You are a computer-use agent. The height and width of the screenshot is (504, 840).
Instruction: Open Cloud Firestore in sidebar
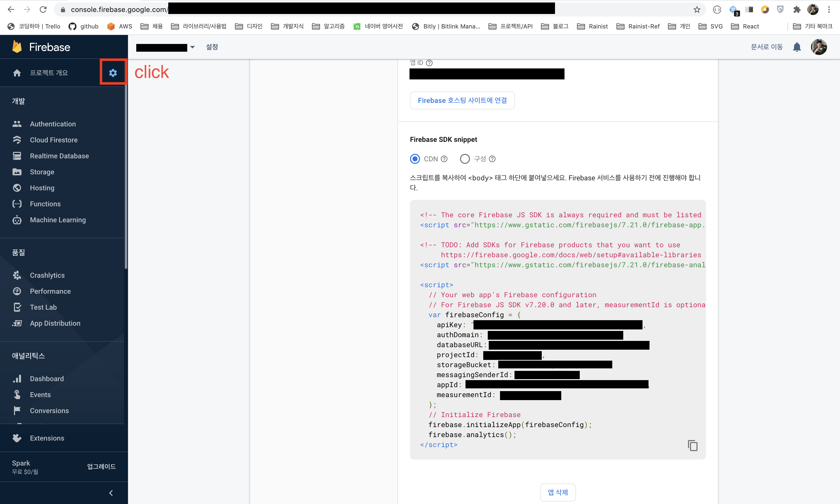point(54,140)
